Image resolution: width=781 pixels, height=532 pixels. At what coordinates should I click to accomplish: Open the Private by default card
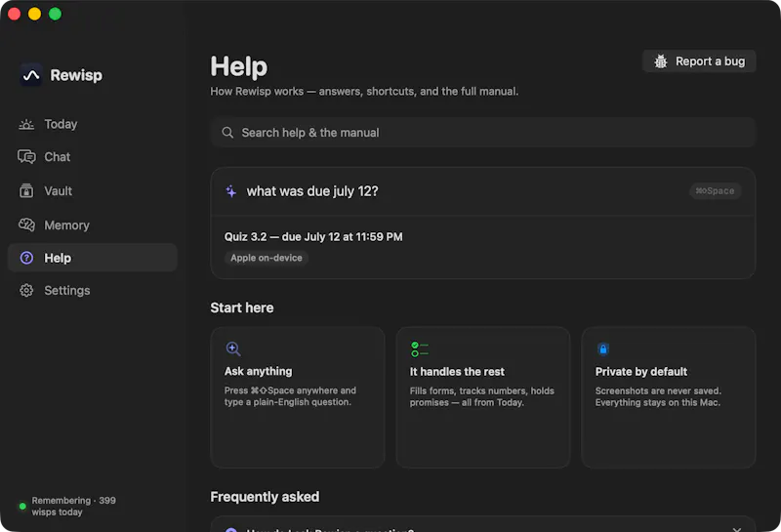(668, 397)
